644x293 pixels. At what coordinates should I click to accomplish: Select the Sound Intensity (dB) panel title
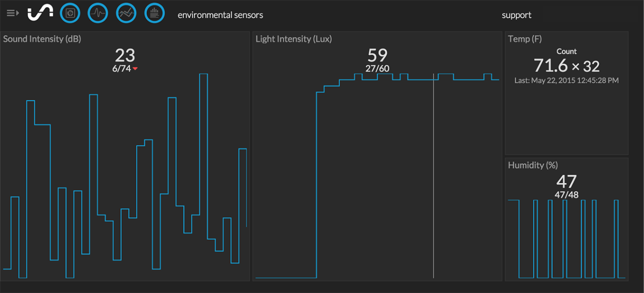(x=42, y=39)
